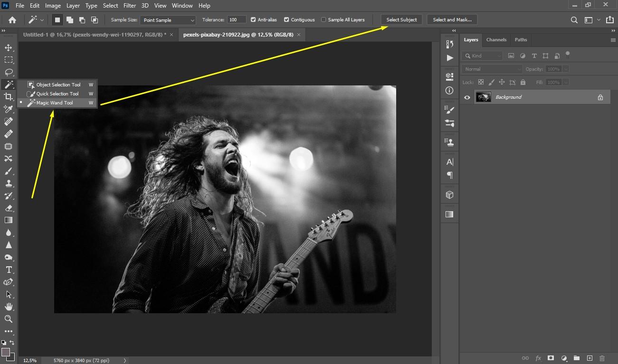The width and height of the screenshot is (618, 364).
Task: Pick the Crop tool
Action: pyautogui.click(x=9, y=97)
